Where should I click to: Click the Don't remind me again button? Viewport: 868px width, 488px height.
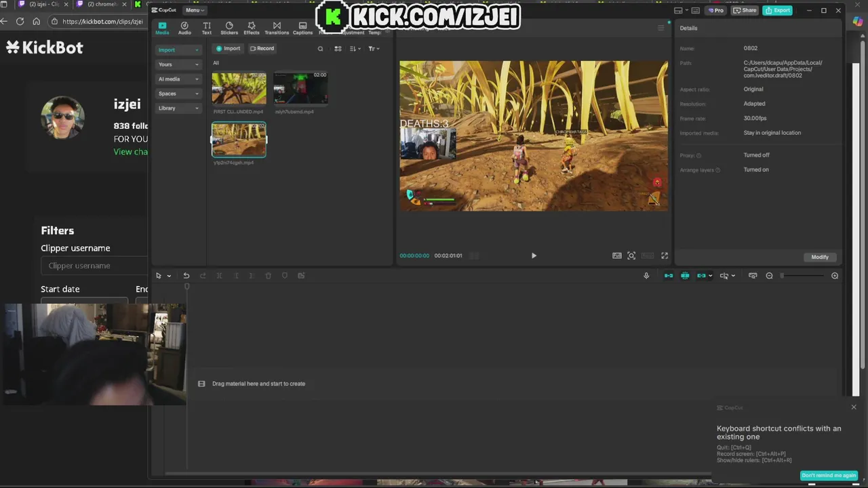(x=829, y=475)
